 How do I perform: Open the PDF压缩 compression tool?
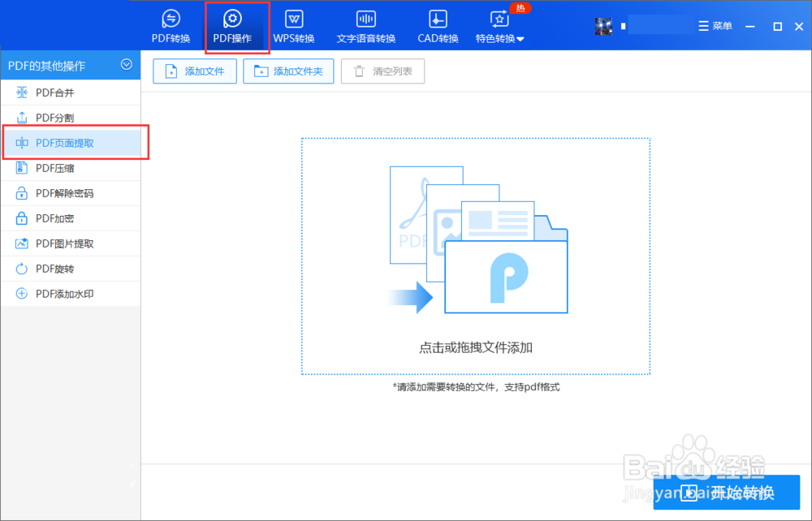coord(51,167)
